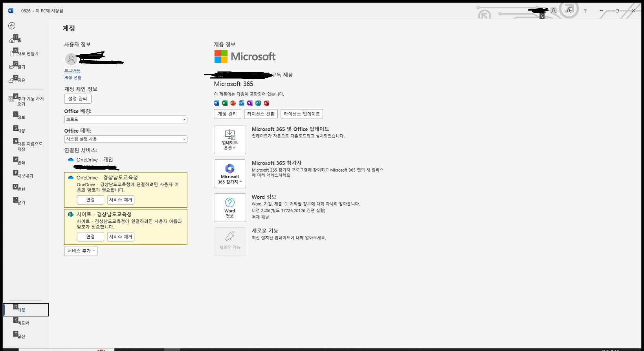Open the Office 배경 dropdown

(126, 119)
